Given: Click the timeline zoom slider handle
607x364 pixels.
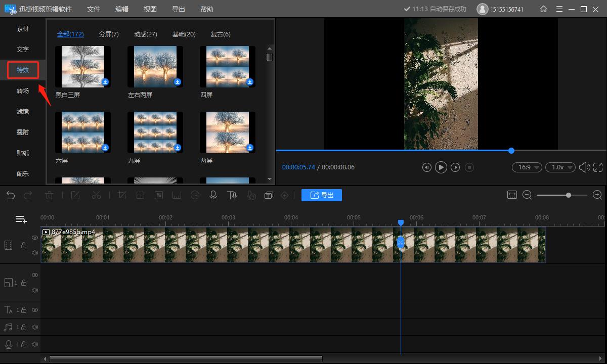Looking at the screenshot, I should pos(569,195).
